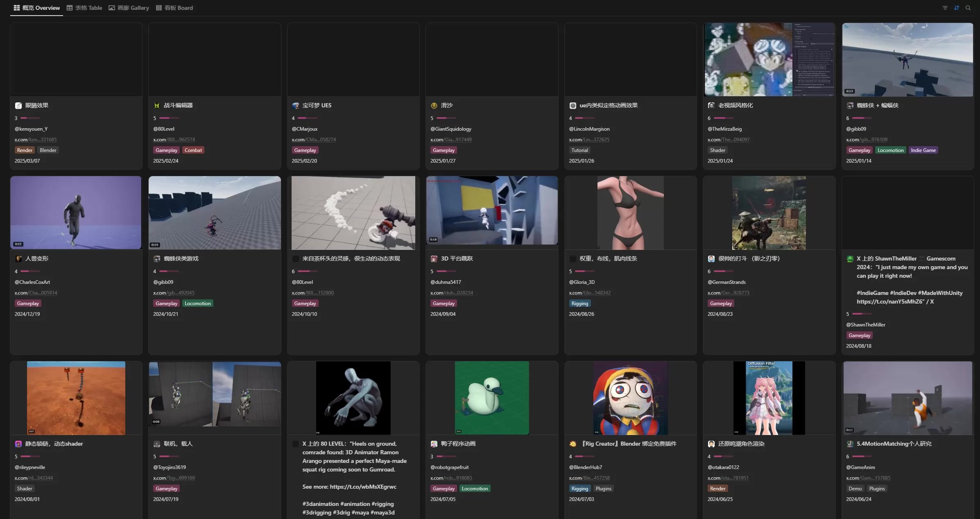Click the purple icon beside 静态锁链，动态shader
980x519 pixels.
pyautogui.click(x=18, y=444)
